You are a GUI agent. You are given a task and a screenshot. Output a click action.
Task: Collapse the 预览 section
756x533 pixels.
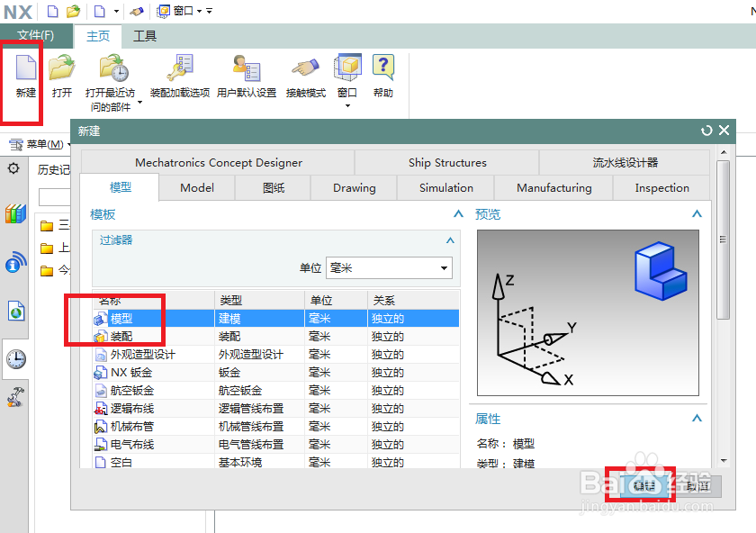coord(697,213)
